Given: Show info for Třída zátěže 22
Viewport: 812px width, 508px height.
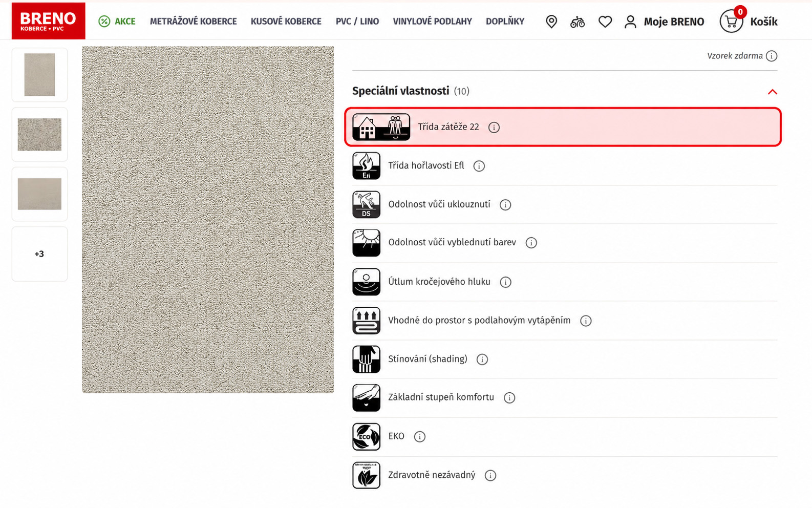Looking at the screenshot, I should [494, 128].
